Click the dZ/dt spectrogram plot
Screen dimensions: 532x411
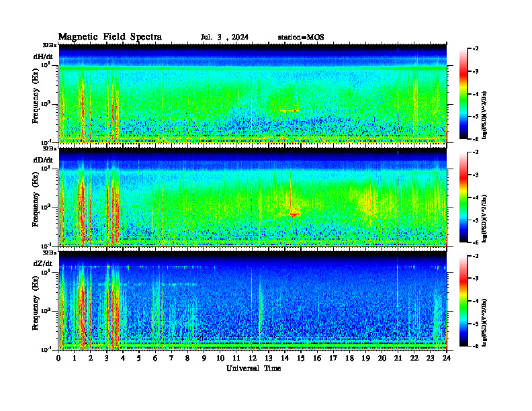[253, 301]
